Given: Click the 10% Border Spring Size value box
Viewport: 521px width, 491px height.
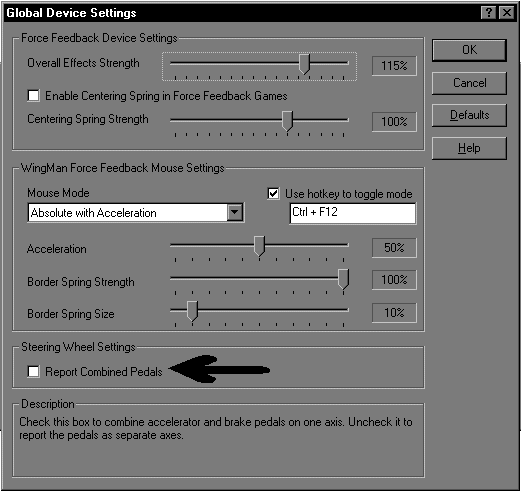Looking at the screenshot, I should [x=394, y=313].
